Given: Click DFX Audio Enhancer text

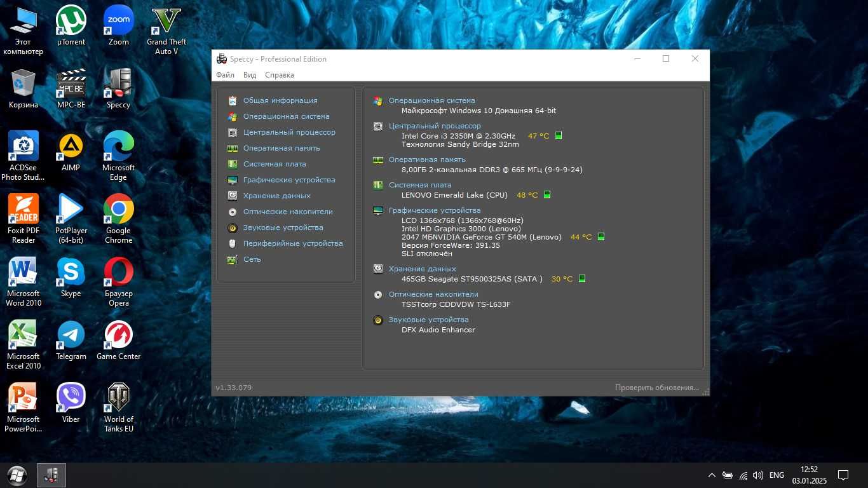Looking at the screenshot, I should point(438,330).
